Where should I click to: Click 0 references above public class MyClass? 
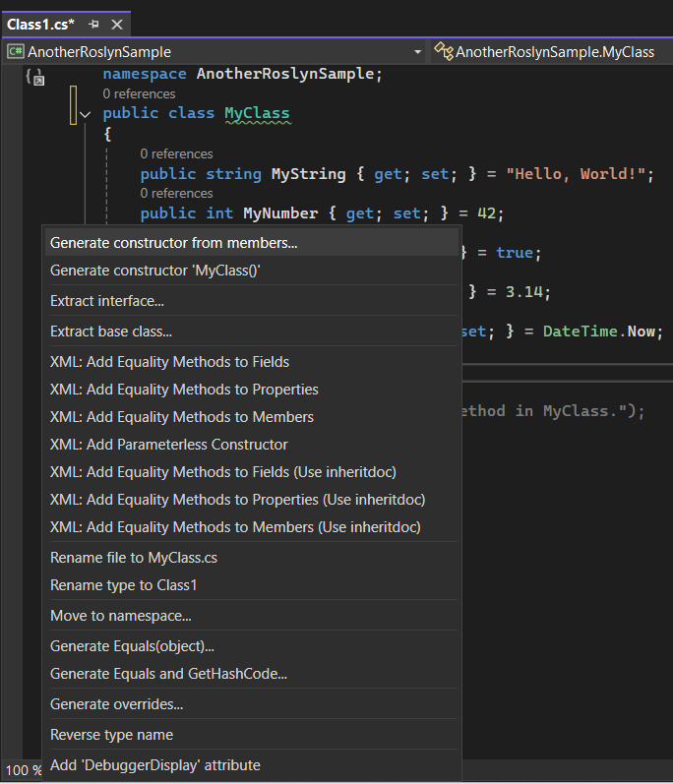click(x=139, y=94)
